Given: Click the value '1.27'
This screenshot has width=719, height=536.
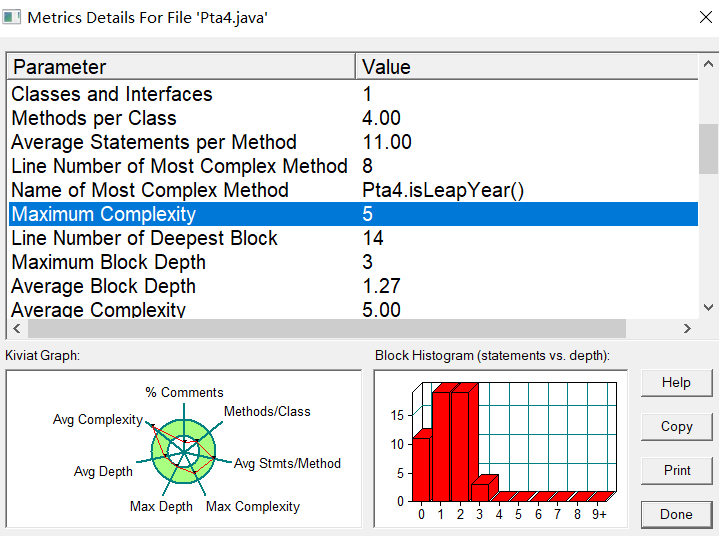Looking at the screenshot, I should (x=381, y=286).
